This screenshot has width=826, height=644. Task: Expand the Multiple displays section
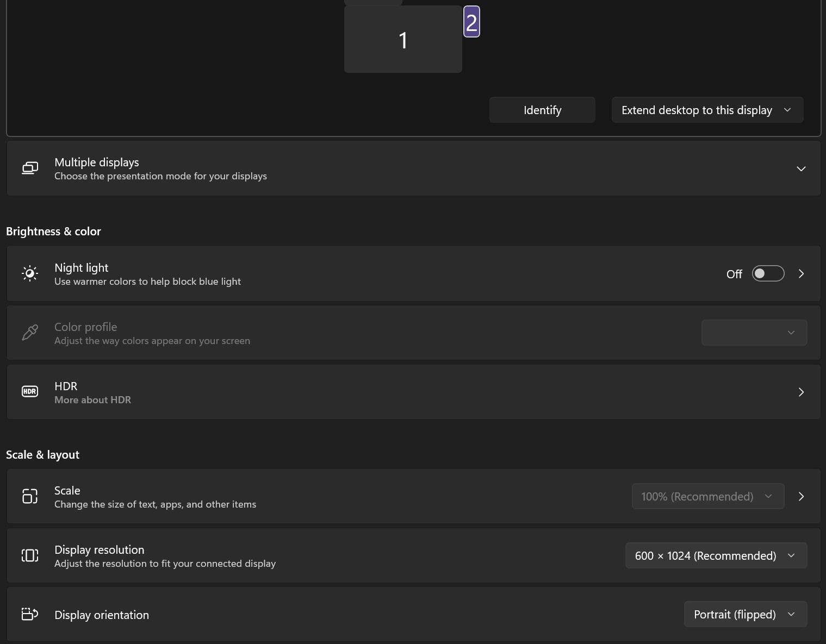pyautogui.click(x=800, y=168)
